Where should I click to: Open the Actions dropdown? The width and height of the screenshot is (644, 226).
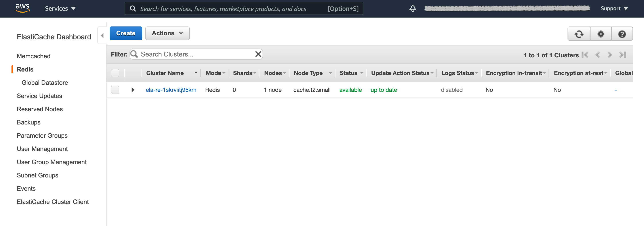coord(167,33)
